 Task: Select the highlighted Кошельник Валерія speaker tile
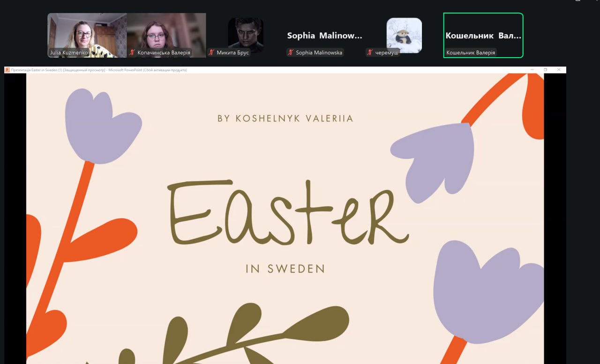pyautogui.click(x=483, y=35)
